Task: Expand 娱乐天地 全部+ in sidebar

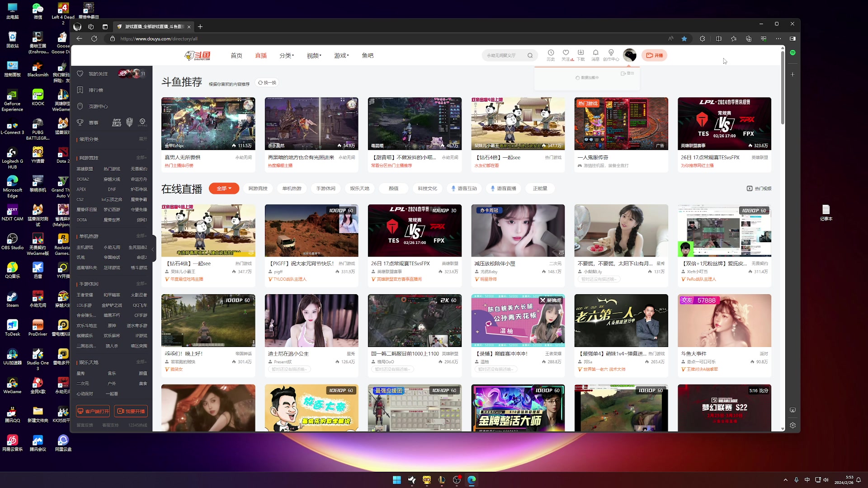Action: pyautogui.click(x=142, y=362)
